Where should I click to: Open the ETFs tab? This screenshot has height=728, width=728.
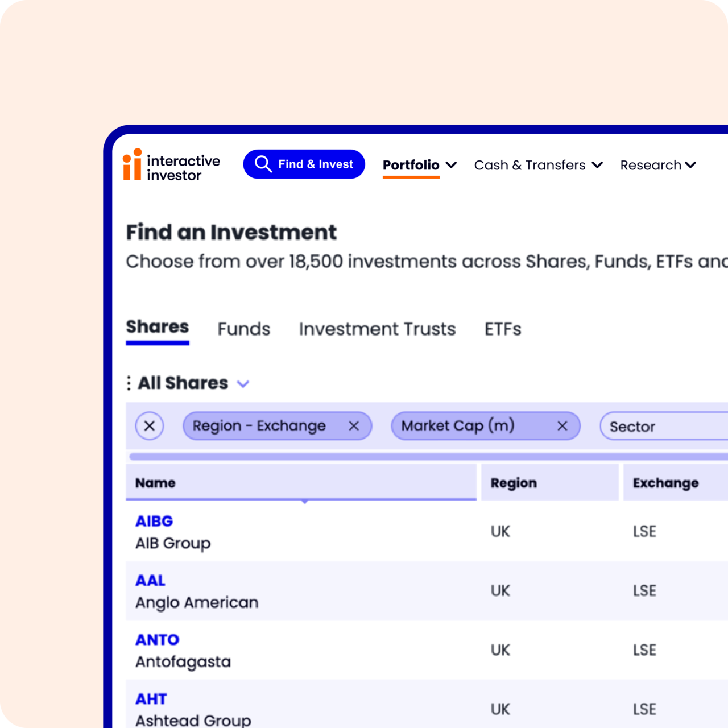coord(502,329)
